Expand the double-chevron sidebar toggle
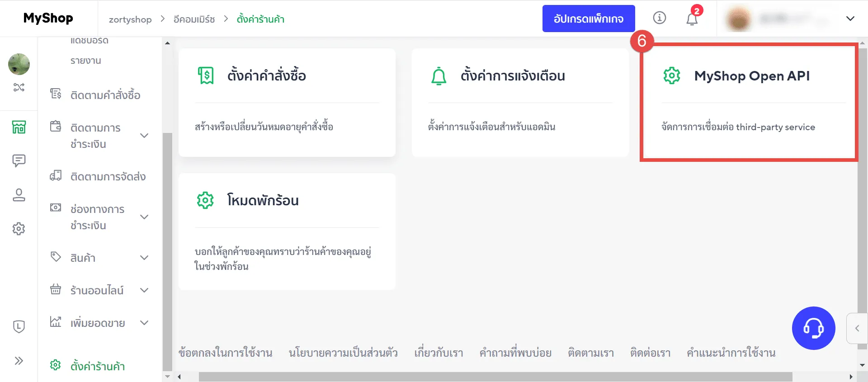Image resolution: width=868 pixels, height=382 pixels. pyautogui.click(x=19, y=361)
